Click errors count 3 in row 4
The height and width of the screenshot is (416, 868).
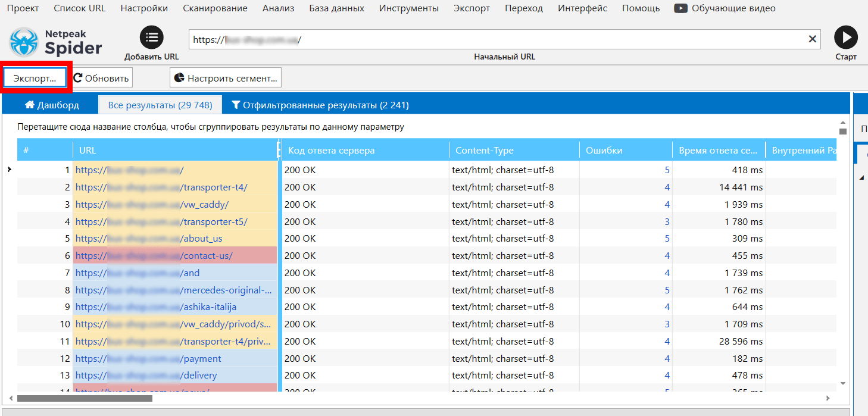667,221
